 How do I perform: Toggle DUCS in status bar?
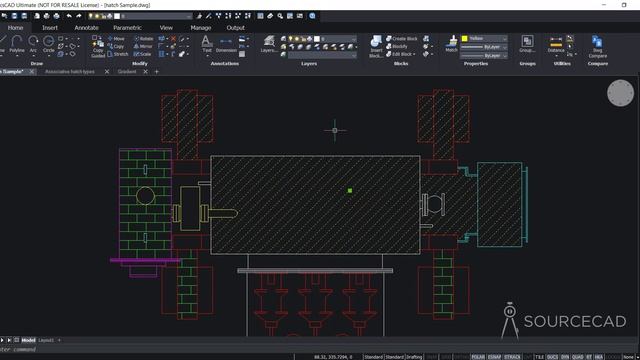[x=552, y=357]
